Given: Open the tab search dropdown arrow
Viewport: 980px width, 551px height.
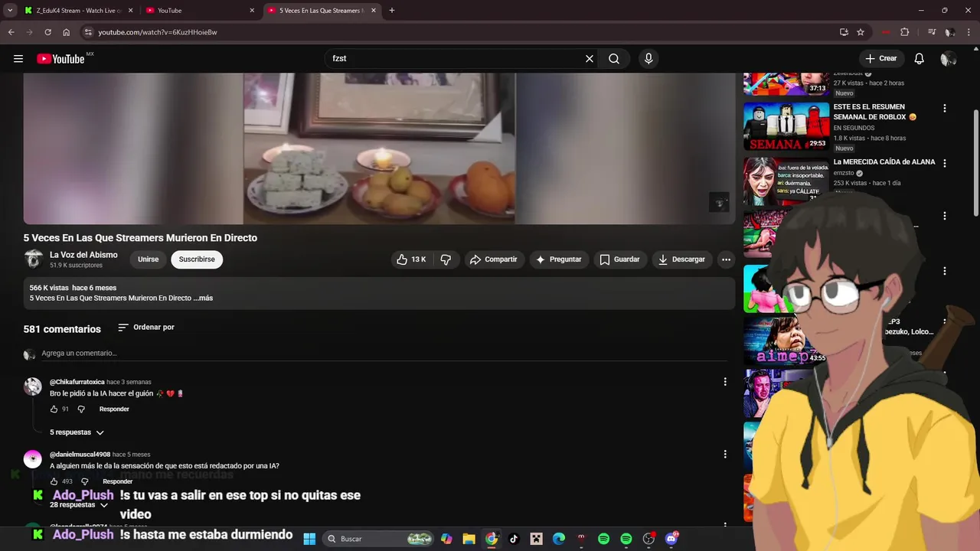Looking at the screenshot, I should [10, 11].
